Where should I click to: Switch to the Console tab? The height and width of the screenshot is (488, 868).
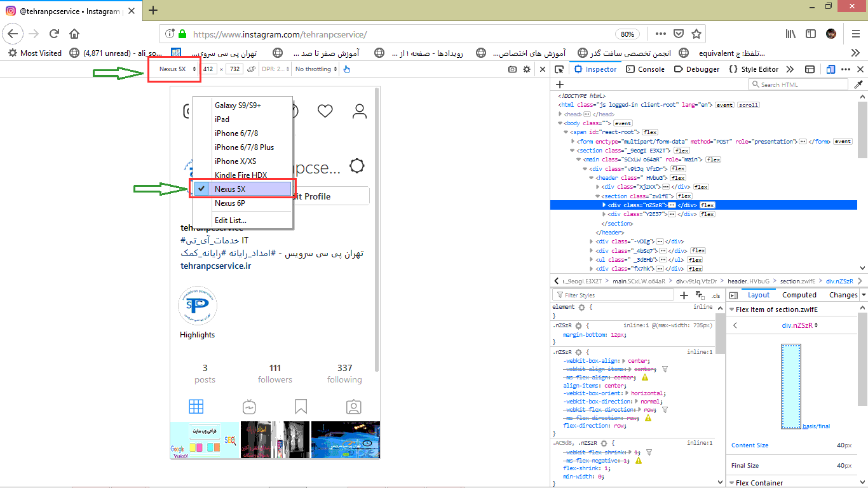point(646,69)
